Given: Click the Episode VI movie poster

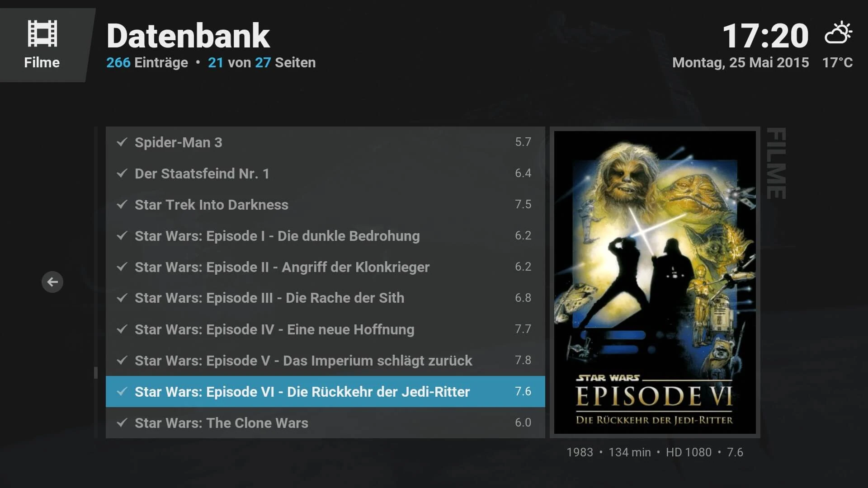Looking at the screenshot, I should pos(655,282).
